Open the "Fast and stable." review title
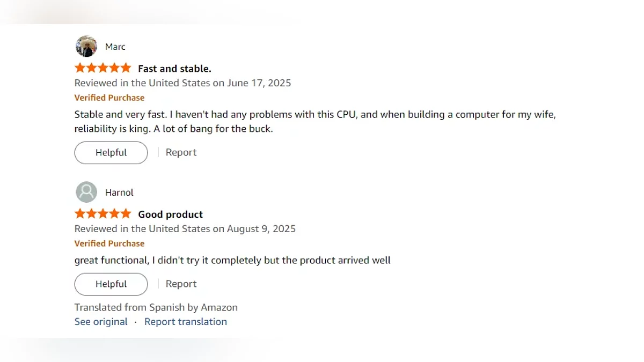 coord(174,69)
